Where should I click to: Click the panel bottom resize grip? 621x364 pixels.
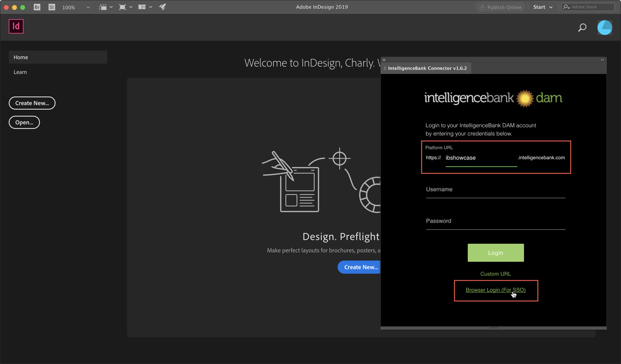coord(494,328)
